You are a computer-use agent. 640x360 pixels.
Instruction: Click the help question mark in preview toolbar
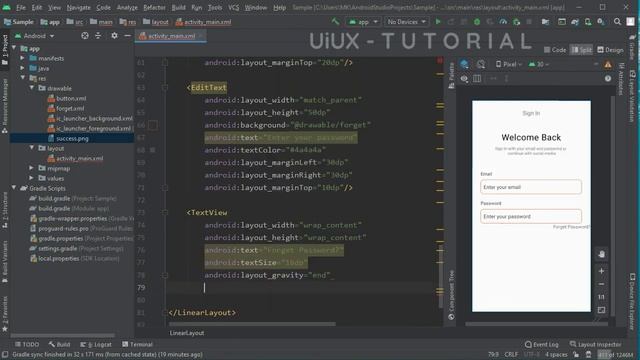click(x=608, y=78)
